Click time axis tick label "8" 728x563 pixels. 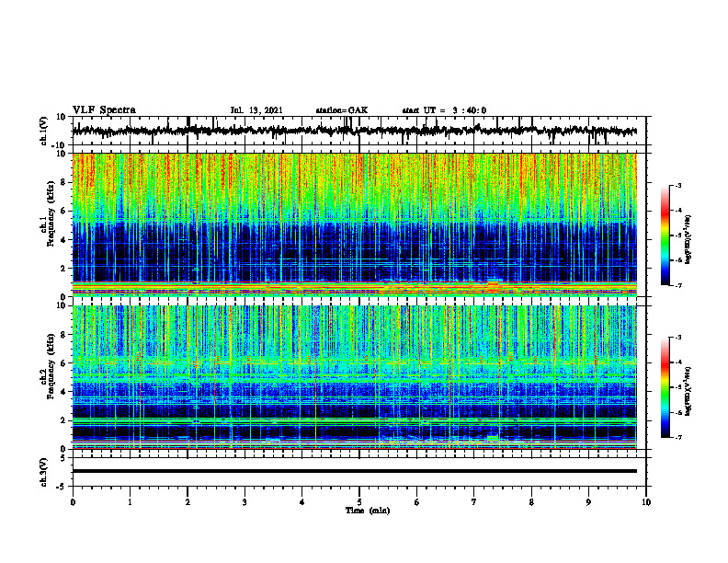pyautogui.click(x=531, y=502)
